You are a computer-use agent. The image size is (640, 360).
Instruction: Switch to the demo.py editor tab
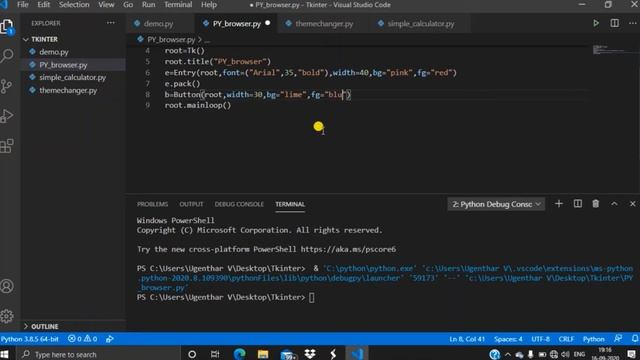158,24
